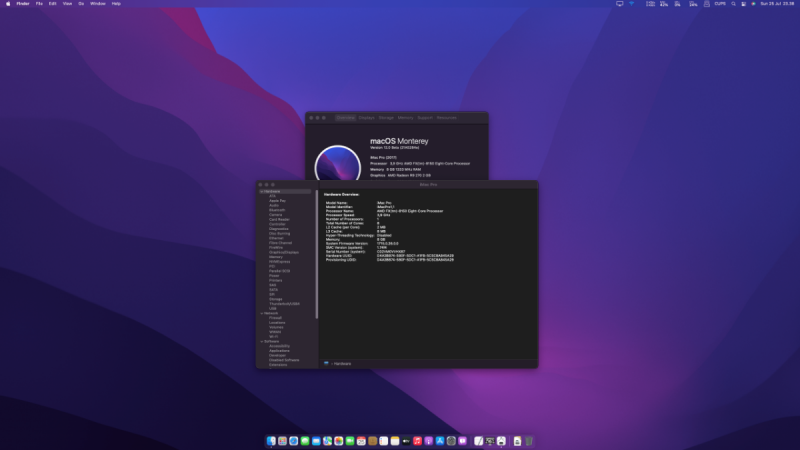Open Photos app from the Dock

(339, 441)
